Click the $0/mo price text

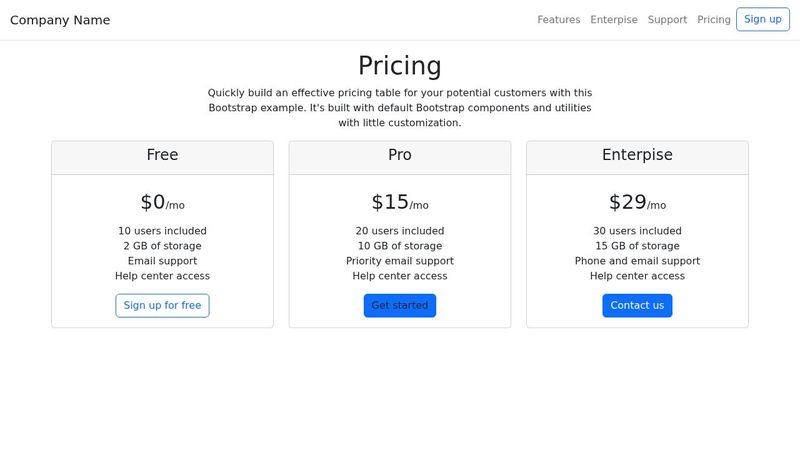point(162,203)
